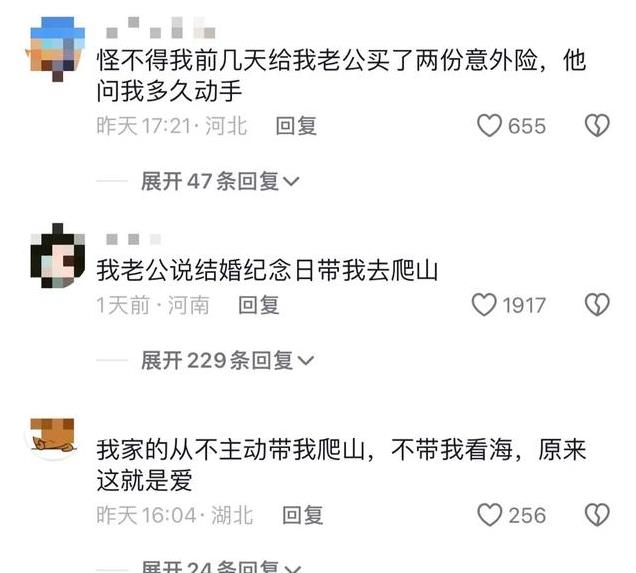The width and height of the screenshot is (636, 573).
Task: Open the black-haired avatar profile
Action: pyautogui.click(x=57, y=255)
